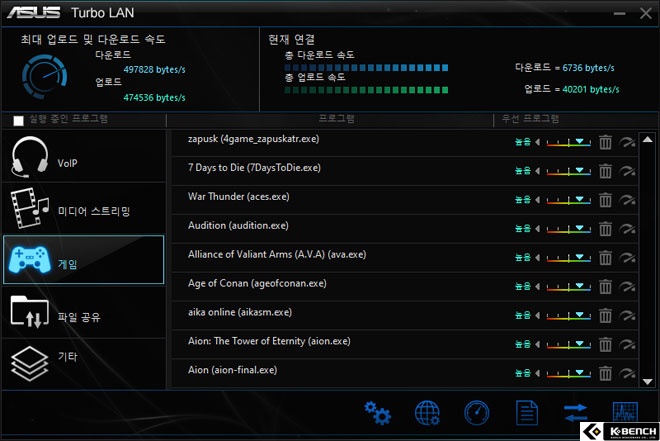Open the gears settings icon
The height and width of the screenshot is (441, 660).
pyautogui.click(x=377, y=413)
